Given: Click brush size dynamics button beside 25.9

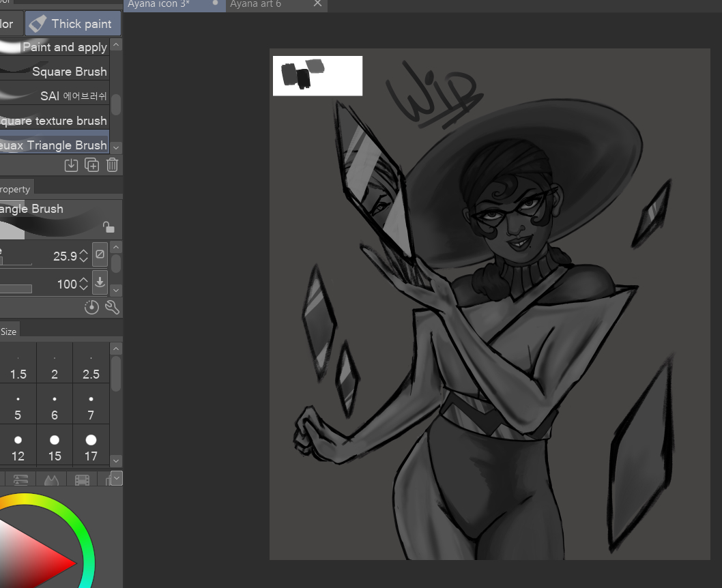Looking at the screenshot, I should 100,254.
